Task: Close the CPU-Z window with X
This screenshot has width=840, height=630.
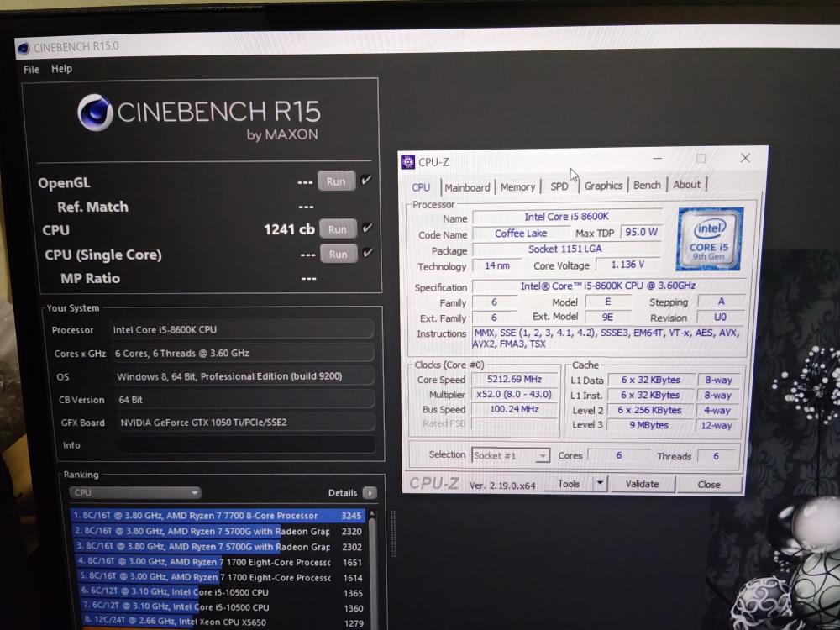Action: click(x=744, y=158)
